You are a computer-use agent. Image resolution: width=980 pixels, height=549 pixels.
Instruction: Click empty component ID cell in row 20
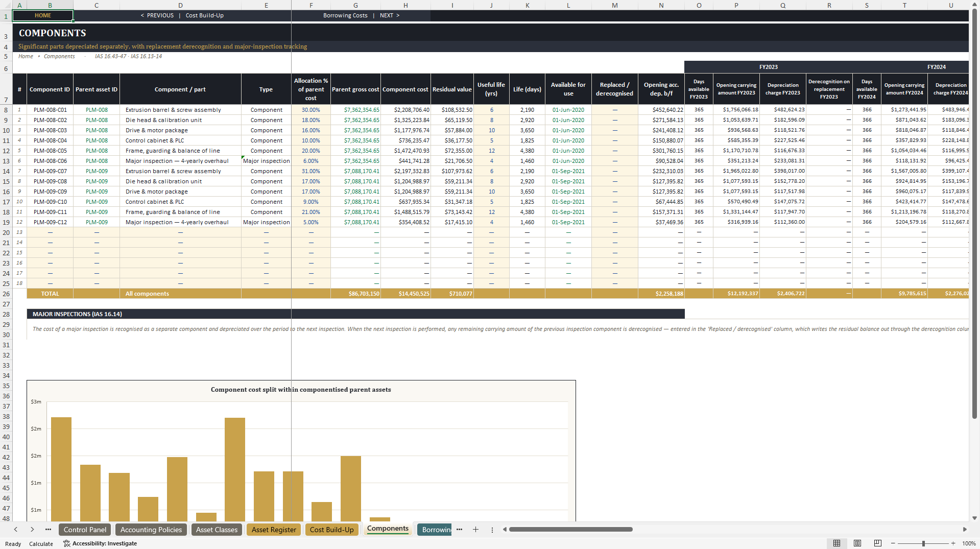pos(50,232)
